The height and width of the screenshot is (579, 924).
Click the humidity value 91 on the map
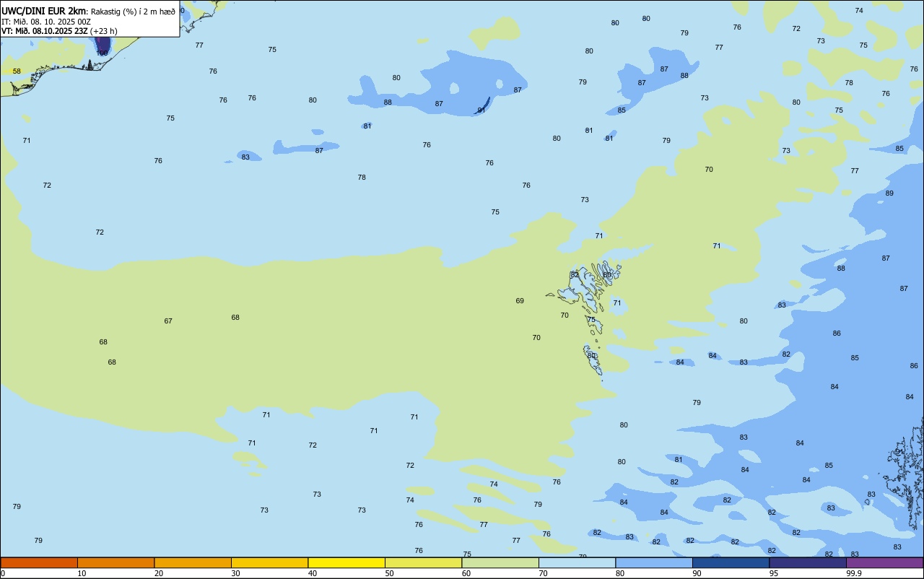coord(481,110)
